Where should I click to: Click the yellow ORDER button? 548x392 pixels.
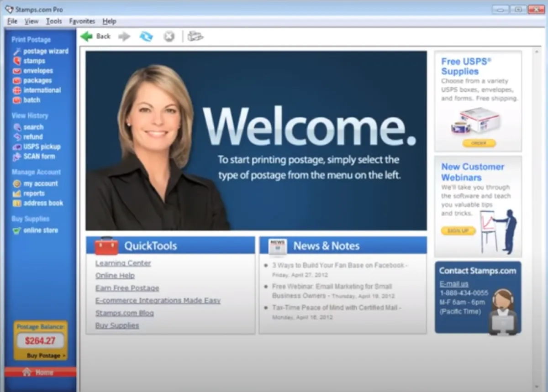click(479, 143)
